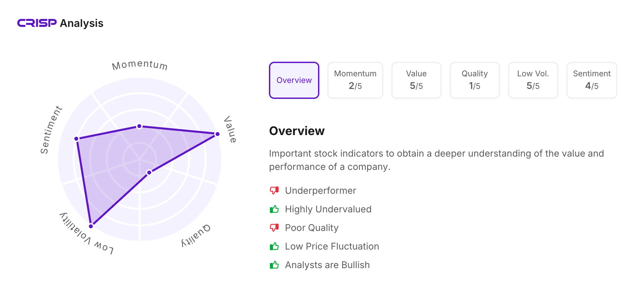Open the Low Vol. 5/5 tab
Viewport: 644px width, 296px height.
tap(533, 80)
